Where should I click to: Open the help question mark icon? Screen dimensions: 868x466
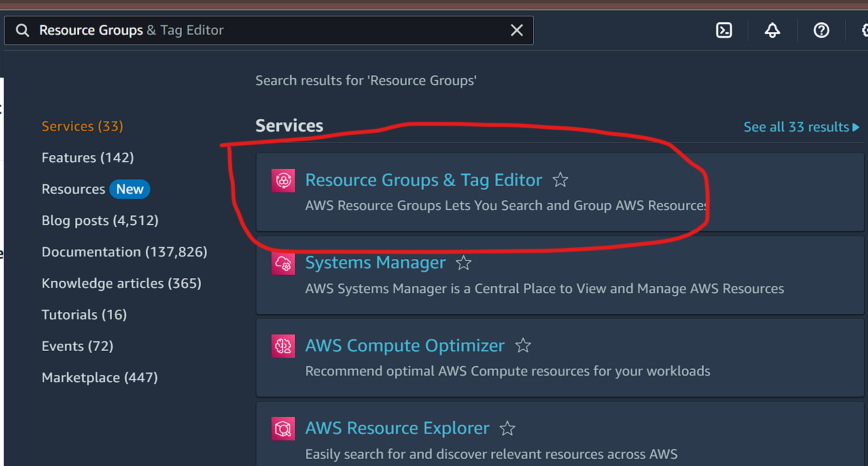[x=822, y=30]
